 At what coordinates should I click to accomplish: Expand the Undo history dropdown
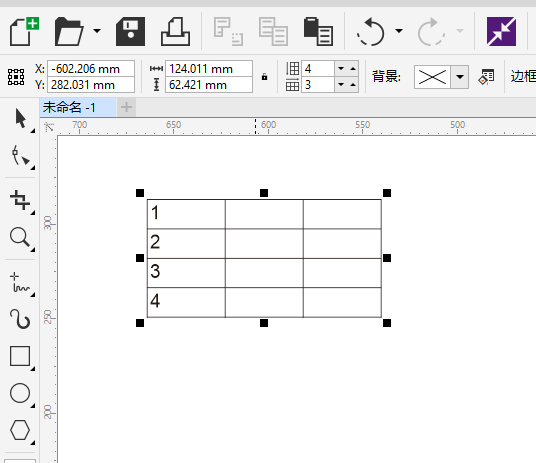pyautogui.click(x=399, y=31)
